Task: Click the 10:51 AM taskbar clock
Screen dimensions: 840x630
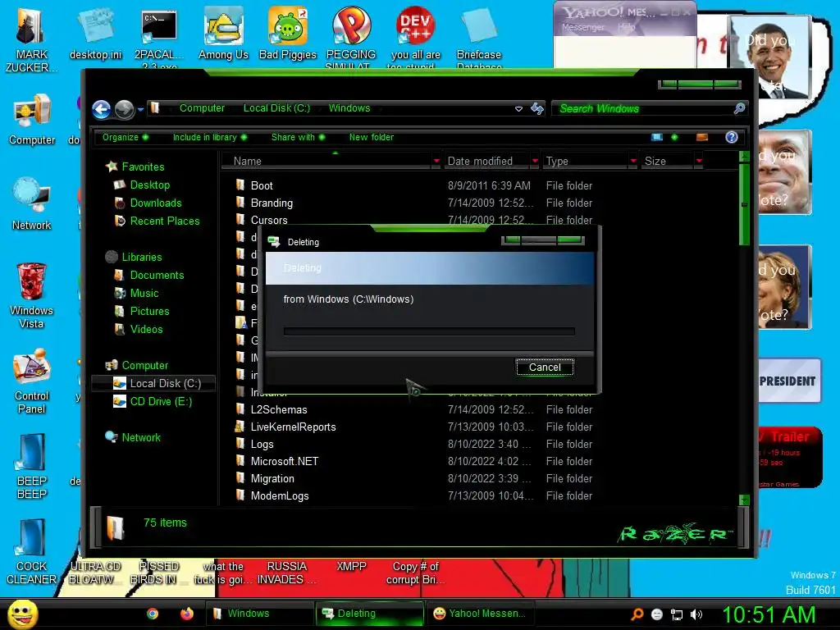Action: coord(769,614)
